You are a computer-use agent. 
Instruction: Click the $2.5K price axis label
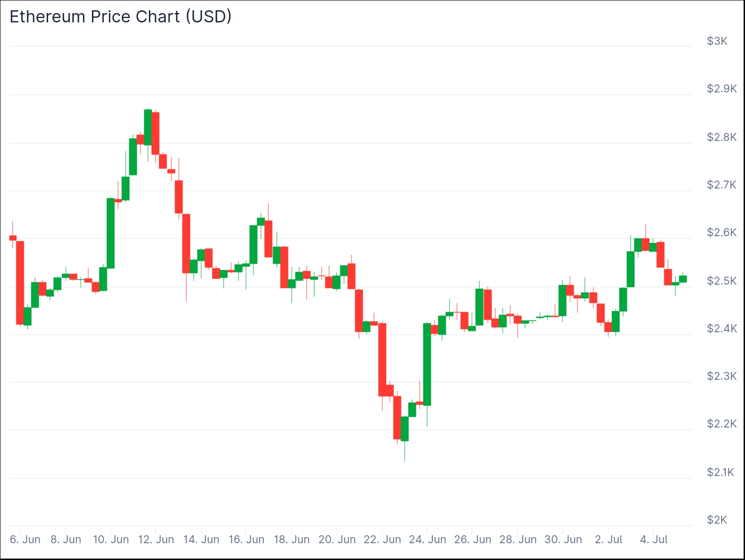coord(721,281)
